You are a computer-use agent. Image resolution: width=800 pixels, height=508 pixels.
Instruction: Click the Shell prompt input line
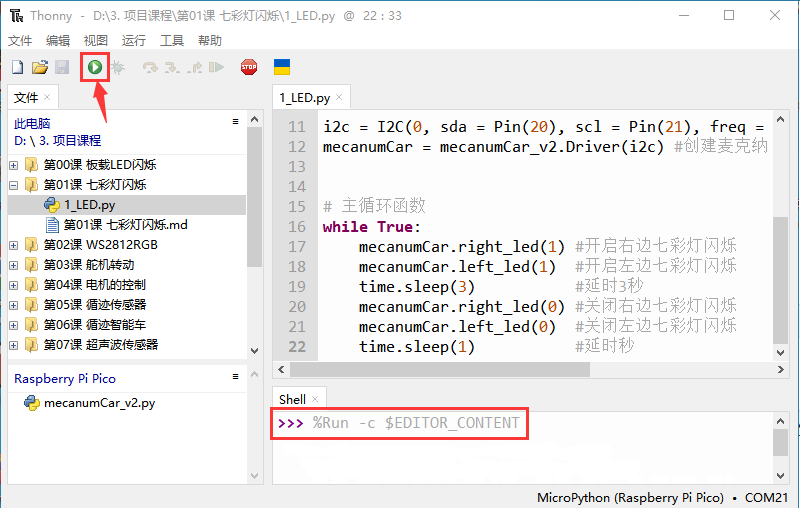(x=399, y=423)
